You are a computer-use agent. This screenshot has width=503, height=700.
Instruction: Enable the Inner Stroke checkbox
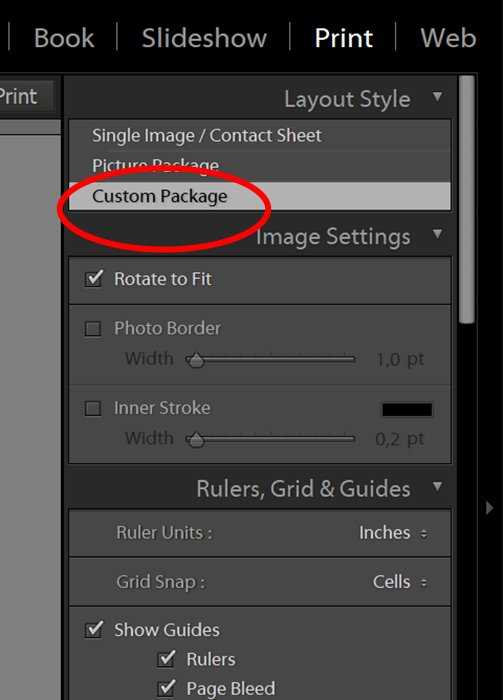(93, 408)
